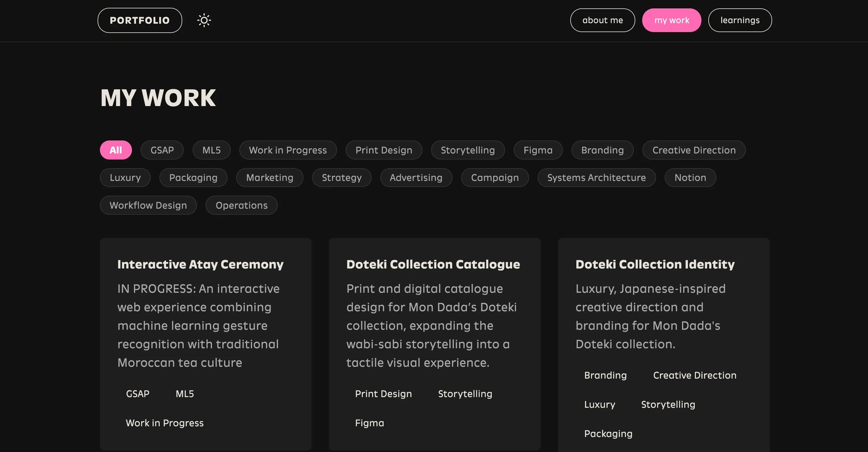Viewport: 868px width, 452px height.
Task: Toggle the Print Design filter chip
Action: [x=384, y=150]
